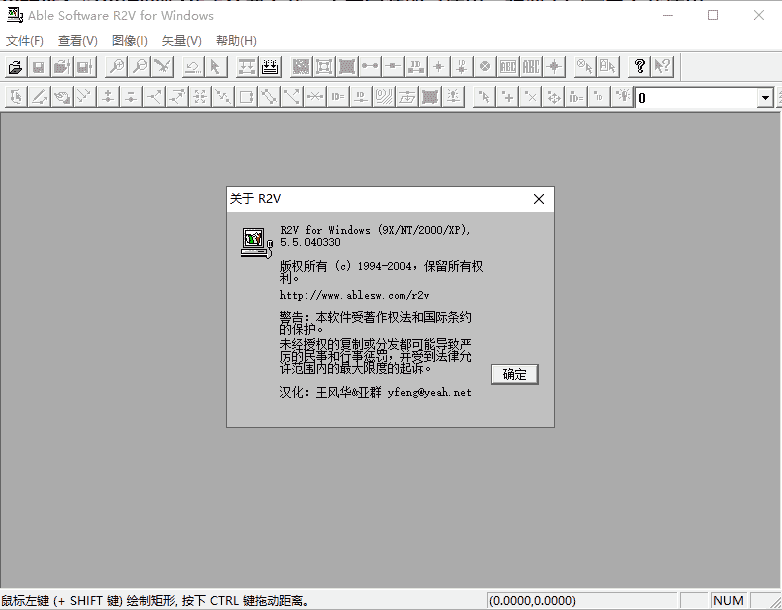
Task: Click the eagle bird toolbar icon
Action: pos(163,66)
